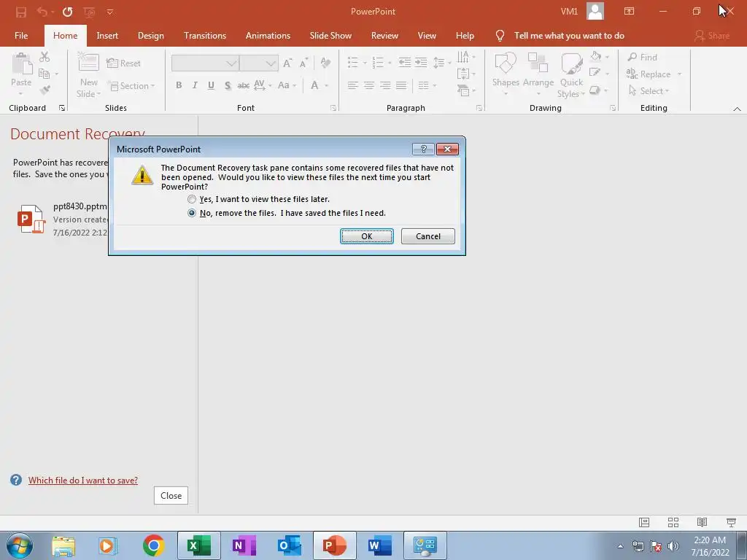Image resolution: width=747 pixels, height=560 pixels.
Task: Click Convert to SmartArt icon
Action: (x=465, y=90)
